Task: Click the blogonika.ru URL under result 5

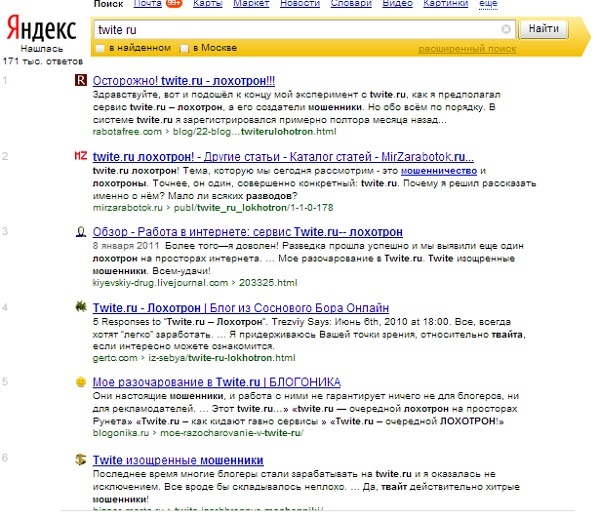Action: [x=121, y=433]
